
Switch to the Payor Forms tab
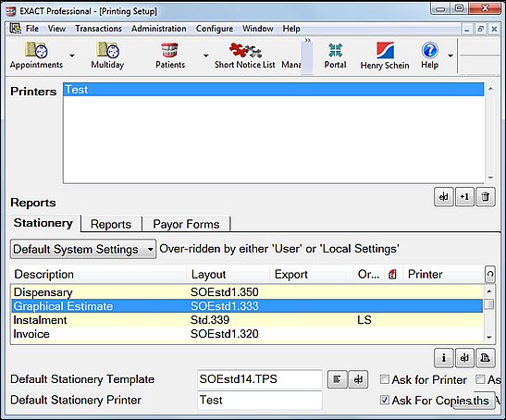pos(186,224)
